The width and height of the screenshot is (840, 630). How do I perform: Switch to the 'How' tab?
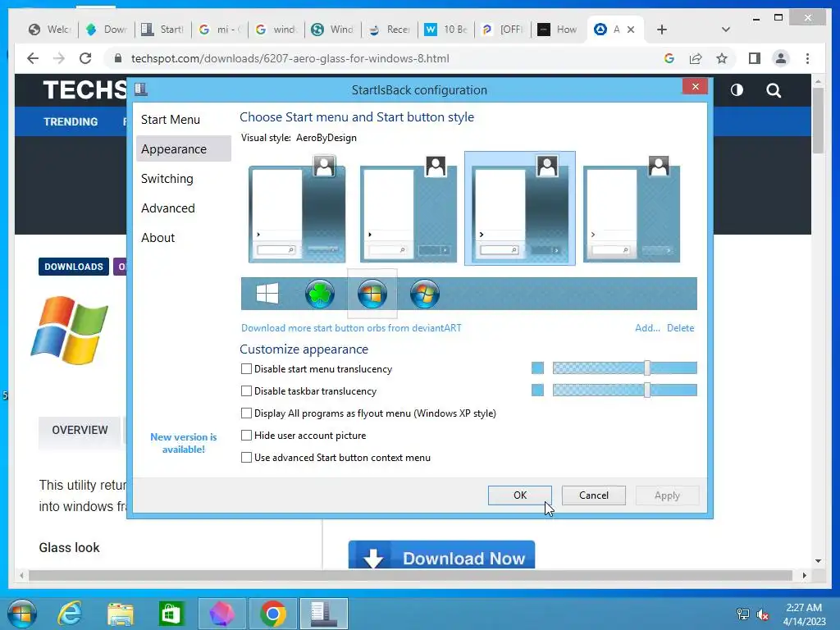[558, 30]
